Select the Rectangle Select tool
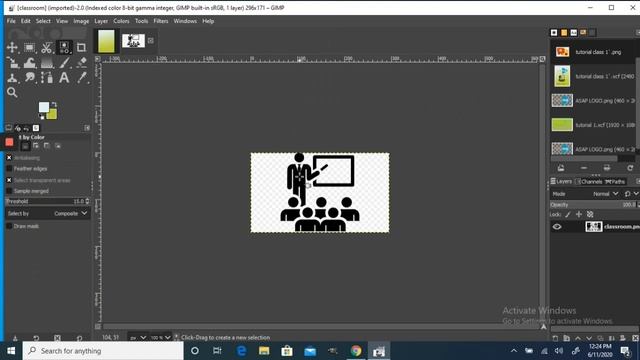The height and width of the screenshot is (360, 640). click(x=29, y=47)
